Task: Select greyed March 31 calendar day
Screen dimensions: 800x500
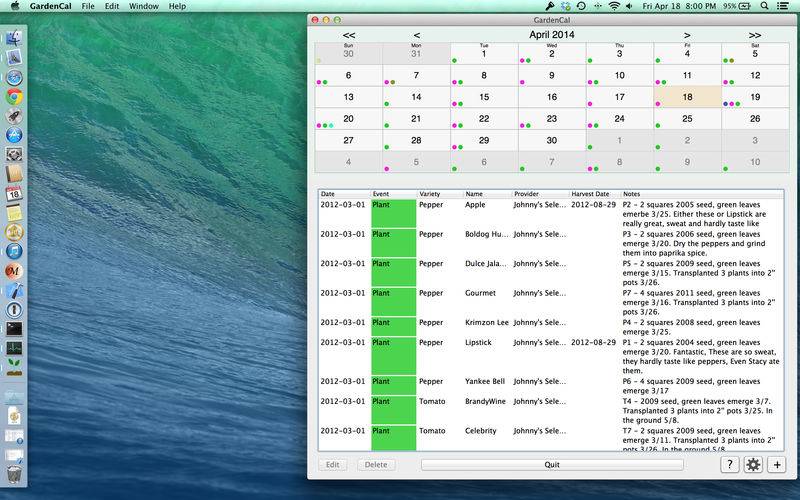Action: (x=416, y=54)
